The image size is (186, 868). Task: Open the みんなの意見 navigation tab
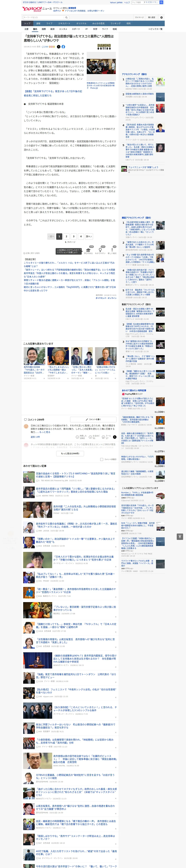98,23
